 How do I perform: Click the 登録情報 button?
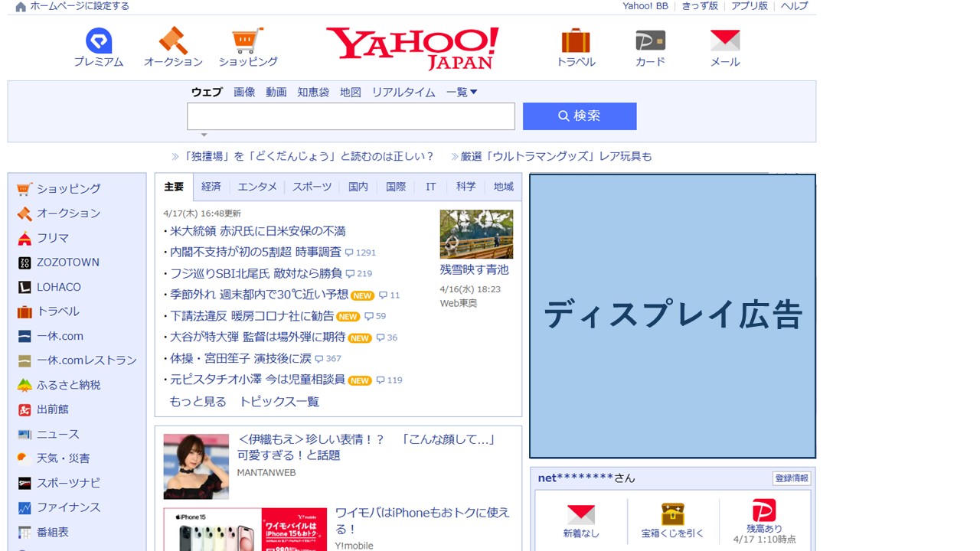792,478
